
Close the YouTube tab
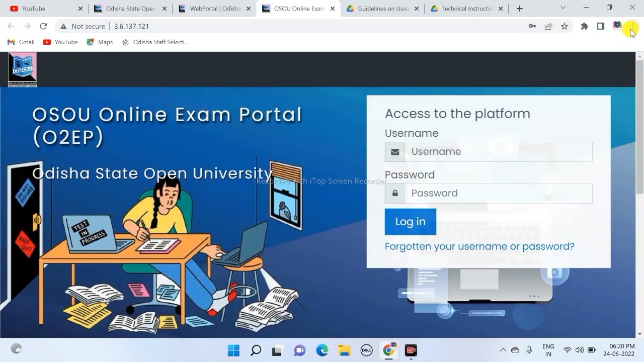pyautogui.click(x=80, y=9)
